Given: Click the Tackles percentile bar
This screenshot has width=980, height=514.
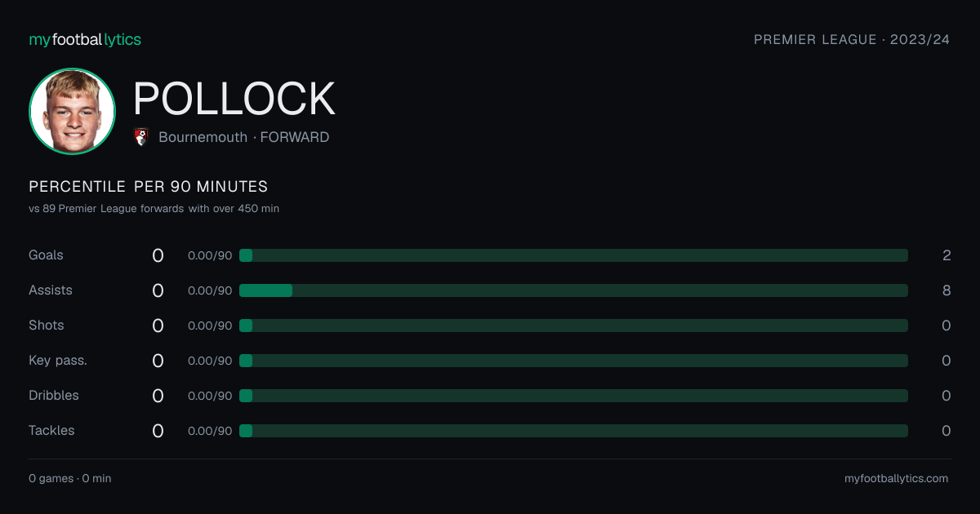Looking at the screenshot, I should pos(573,431).
